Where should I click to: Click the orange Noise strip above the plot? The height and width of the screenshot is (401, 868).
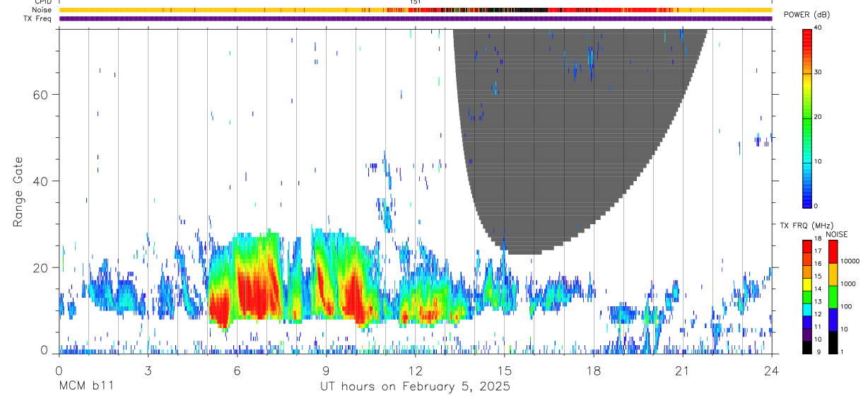416,10
